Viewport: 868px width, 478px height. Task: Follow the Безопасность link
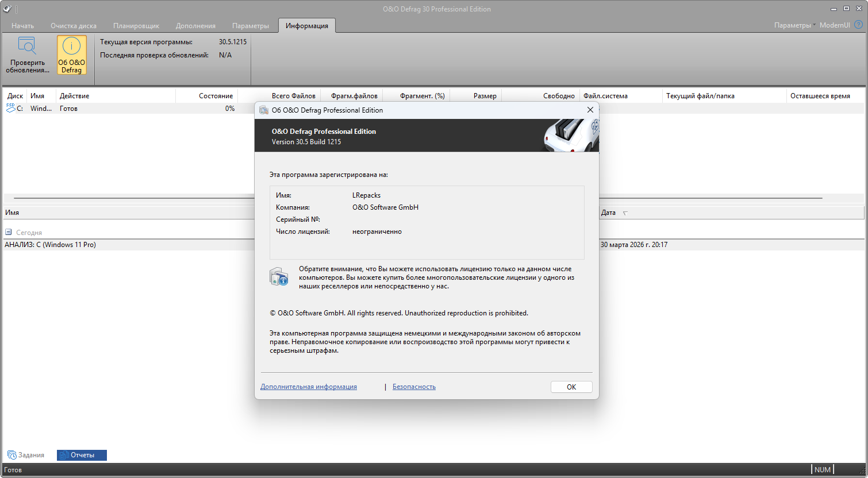[414, 387]
